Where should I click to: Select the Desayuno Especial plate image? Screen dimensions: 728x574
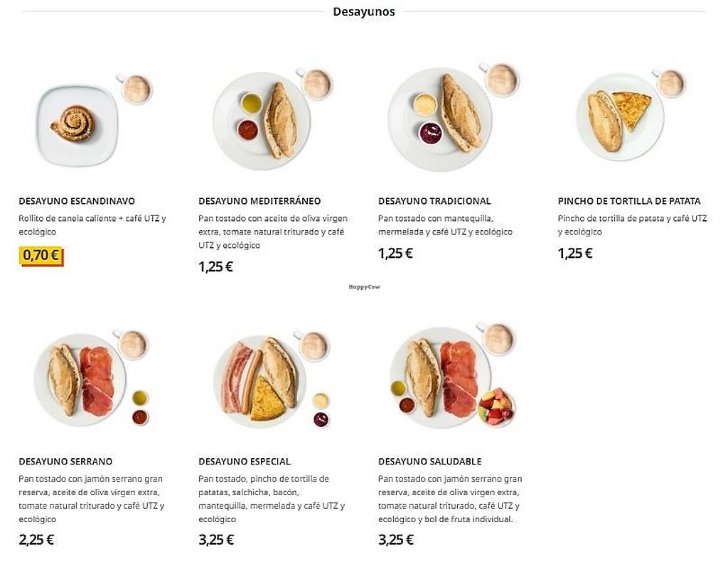coord(260,381)
